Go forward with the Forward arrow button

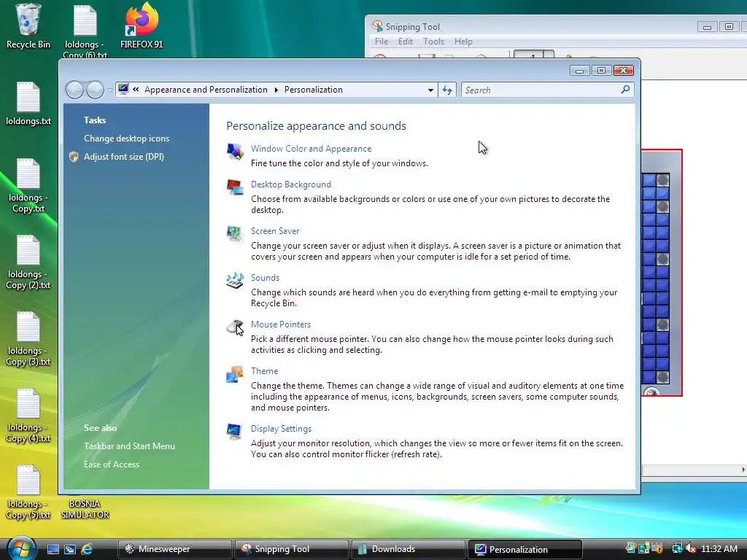coord(95,90)
